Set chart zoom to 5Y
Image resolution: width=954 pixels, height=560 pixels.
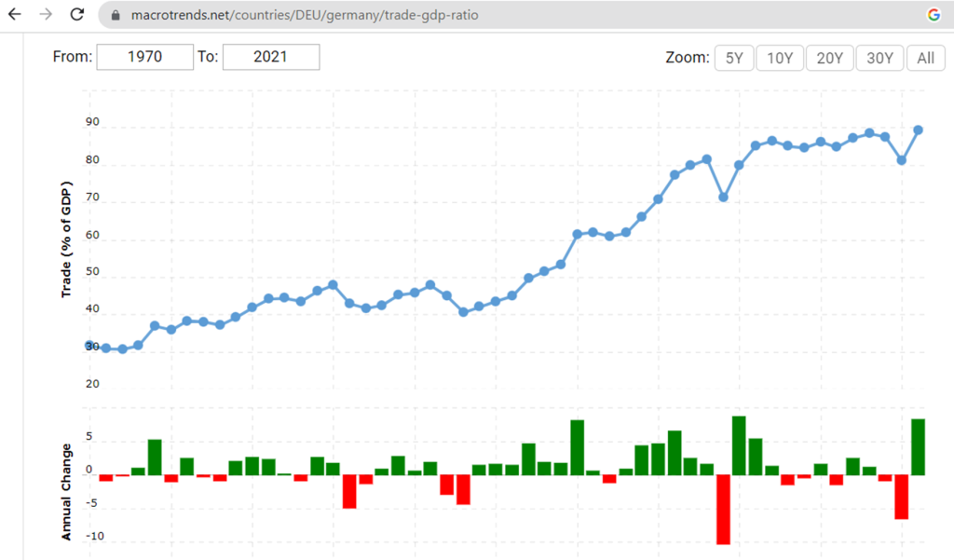(x=734, y=58)
